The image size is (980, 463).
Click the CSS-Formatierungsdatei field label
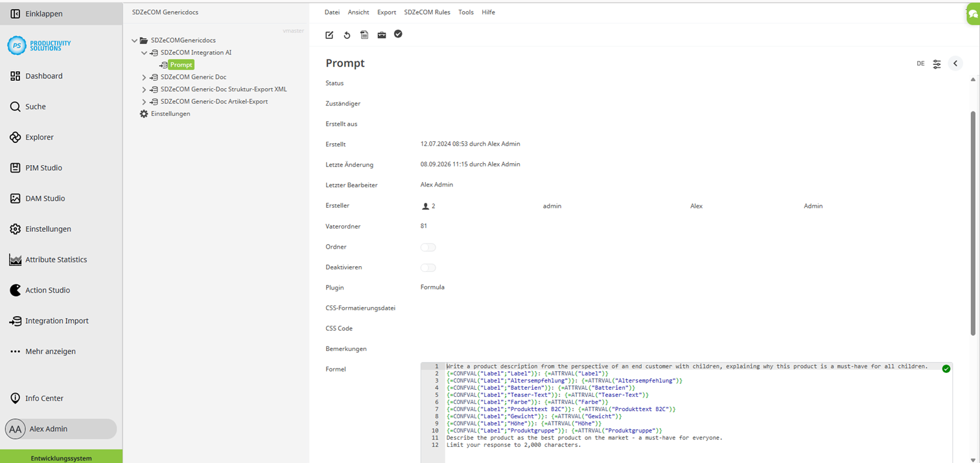click(360, 308)
